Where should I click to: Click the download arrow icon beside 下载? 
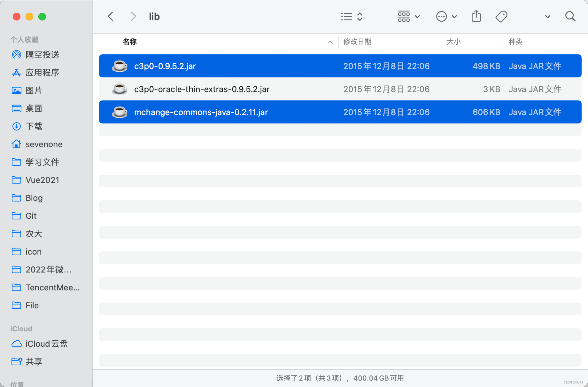click(x=17, y=126)
